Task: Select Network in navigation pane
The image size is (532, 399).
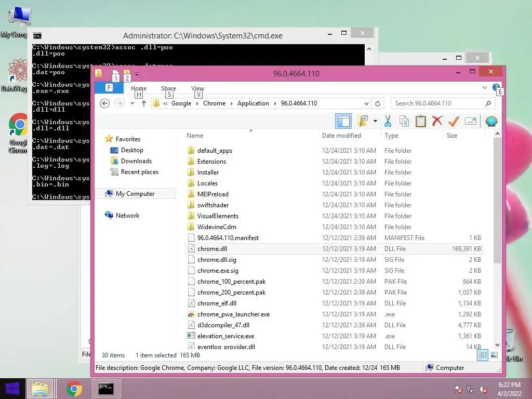Action: tap(127, 215)
